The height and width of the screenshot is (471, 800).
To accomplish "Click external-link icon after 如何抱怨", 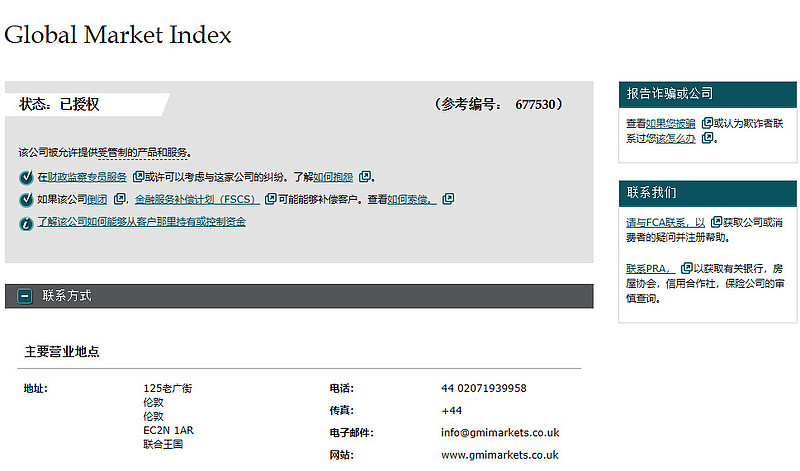I will tap(365, 177).
